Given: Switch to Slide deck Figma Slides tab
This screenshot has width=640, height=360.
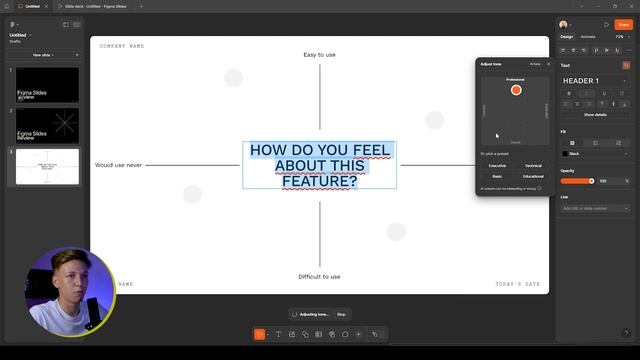Looking at the screenshot, I should coord(95,6).
